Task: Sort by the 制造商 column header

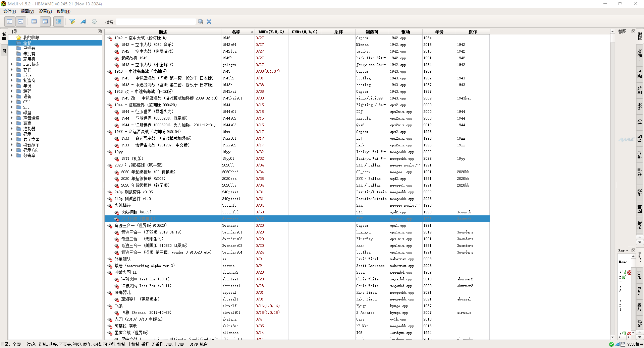Action: coord(372,32)
